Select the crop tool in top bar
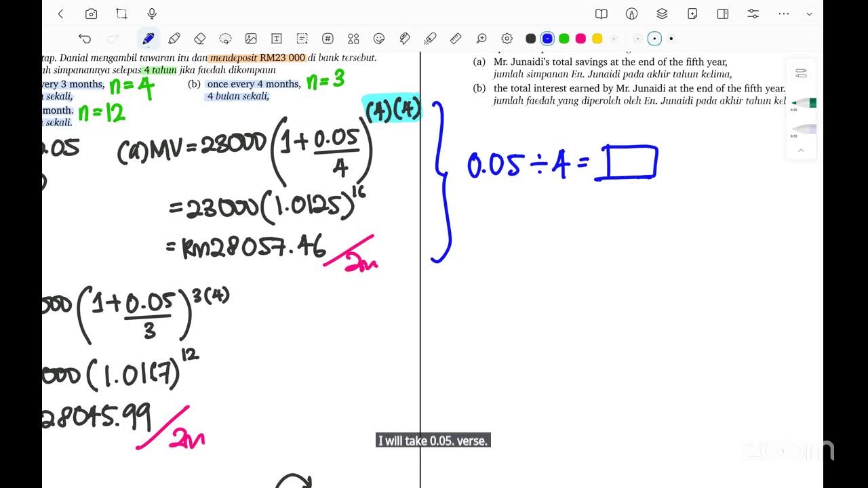Screen dimensions: 868x488 tap(121, 14)
